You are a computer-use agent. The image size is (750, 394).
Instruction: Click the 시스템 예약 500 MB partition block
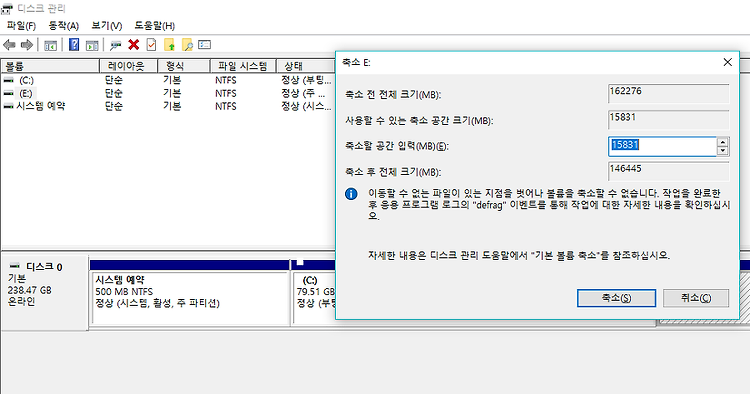click(x=190, y=297)
